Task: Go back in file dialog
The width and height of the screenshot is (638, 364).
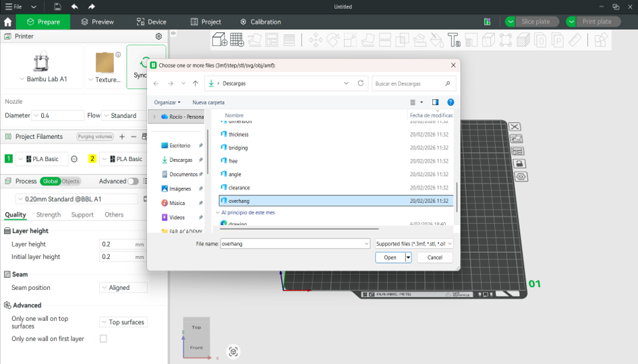Action: tap(156, 84)
